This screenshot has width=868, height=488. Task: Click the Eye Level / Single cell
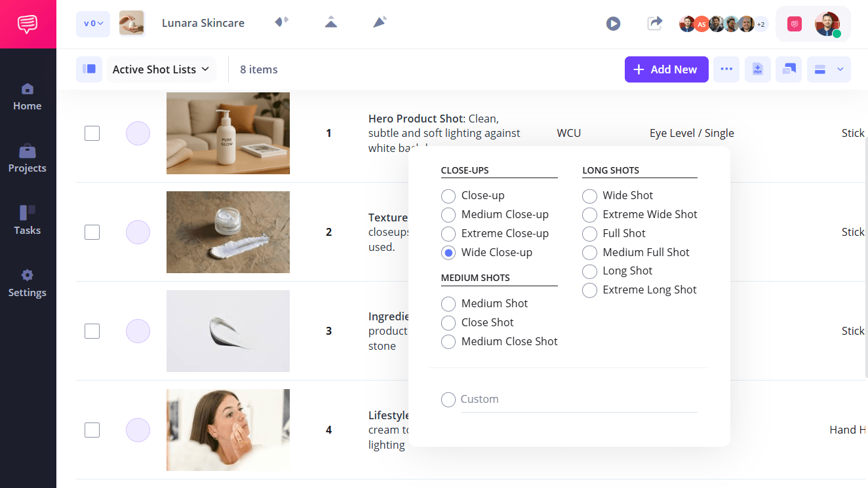(692, 133)
